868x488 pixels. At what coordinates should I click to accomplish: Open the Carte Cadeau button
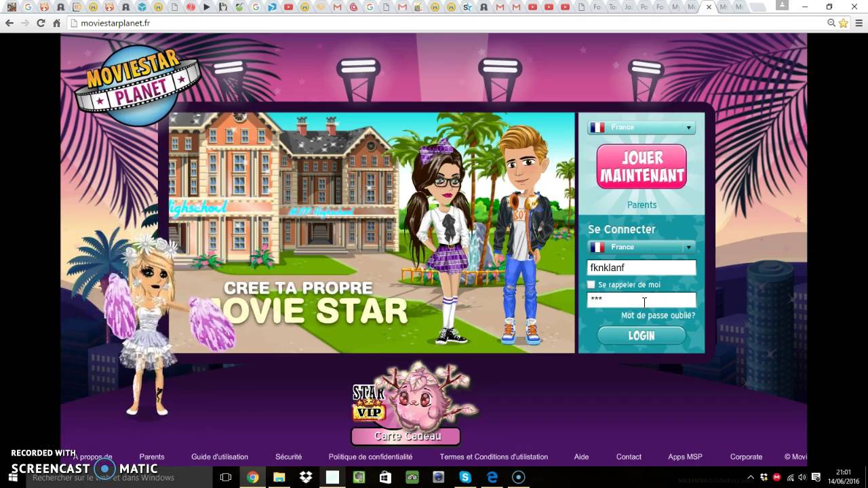click(x=406, y=436)
